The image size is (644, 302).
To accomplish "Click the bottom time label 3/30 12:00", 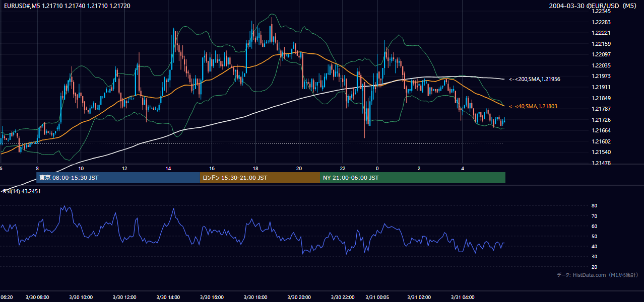I will point(124,297).
